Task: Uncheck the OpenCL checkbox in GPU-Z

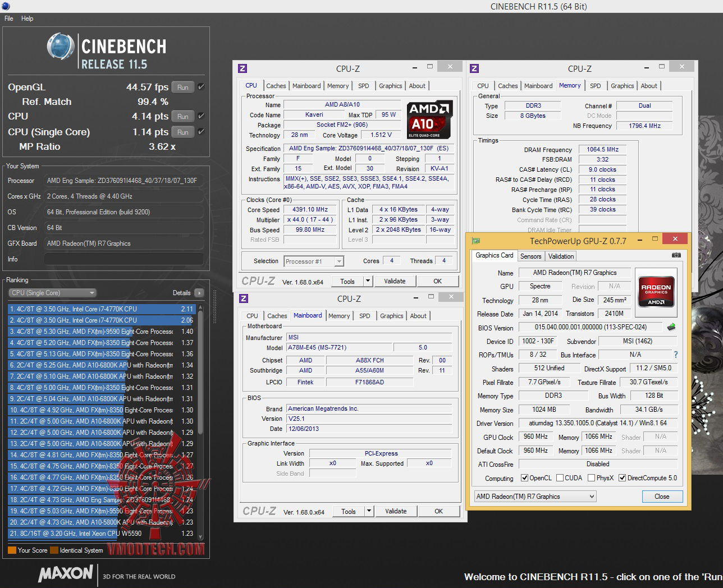Action: (524, 478)
